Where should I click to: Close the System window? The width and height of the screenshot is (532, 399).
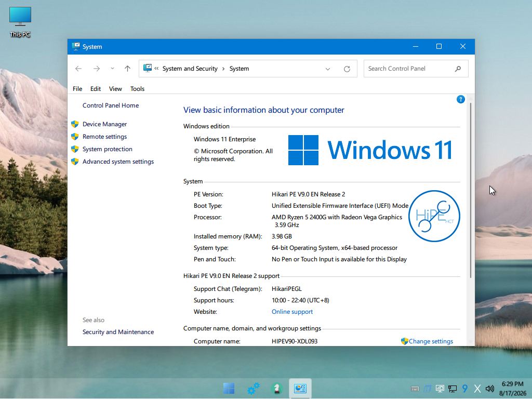[x=463, y=46]
